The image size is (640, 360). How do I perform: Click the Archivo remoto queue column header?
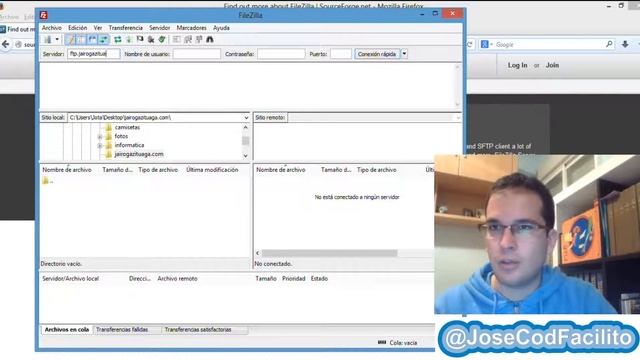point(178,279)
